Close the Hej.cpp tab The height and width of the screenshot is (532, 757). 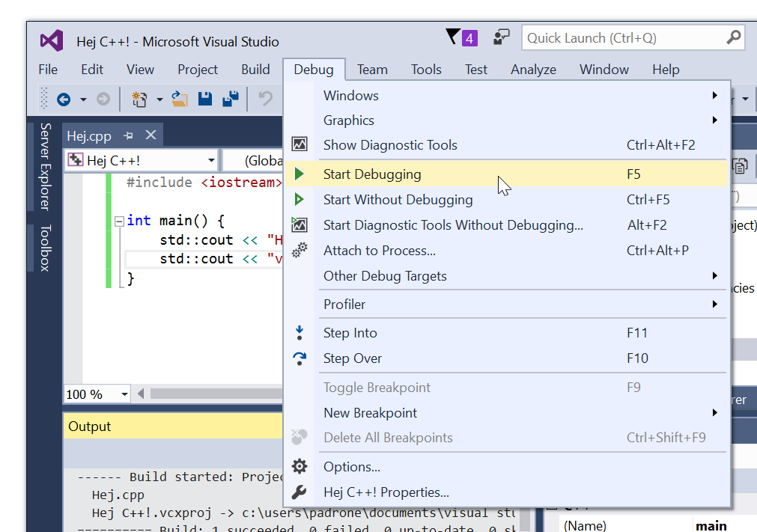coord(151,135)
